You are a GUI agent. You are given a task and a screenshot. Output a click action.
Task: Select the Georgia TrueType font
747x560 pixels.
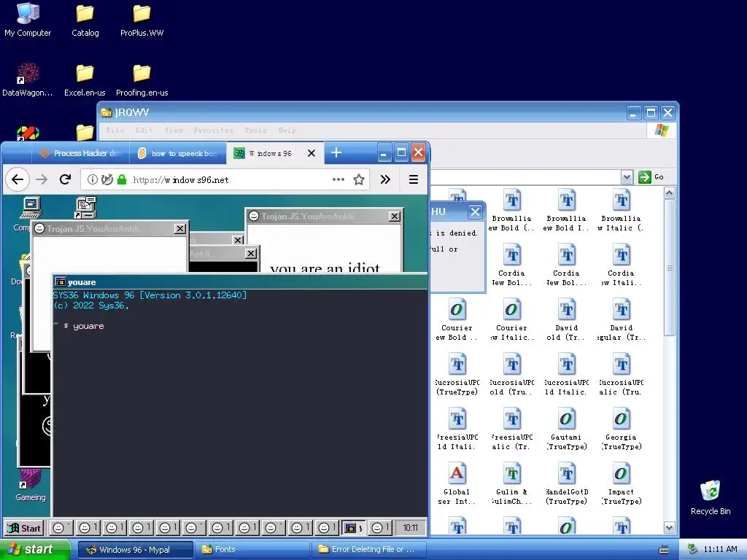(x=622, y=429)
